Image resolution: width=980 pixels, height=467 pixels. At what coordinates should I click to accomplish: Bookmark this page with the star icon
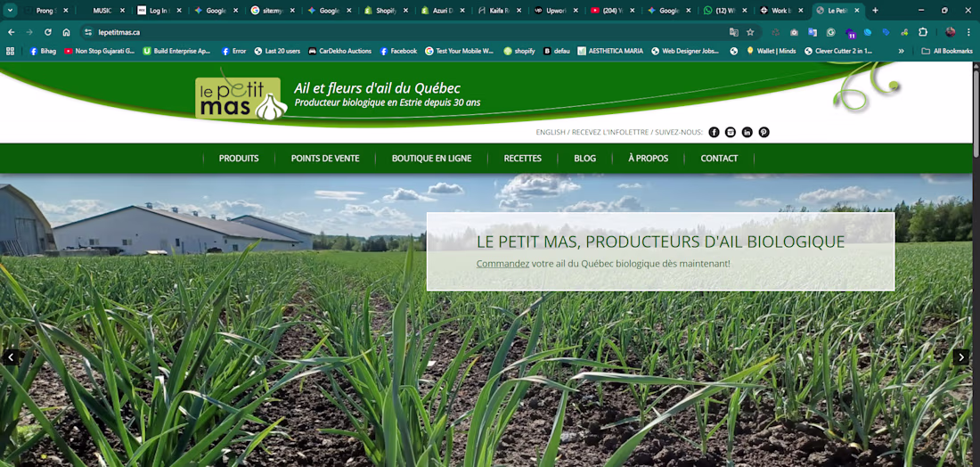coord(750,32)
